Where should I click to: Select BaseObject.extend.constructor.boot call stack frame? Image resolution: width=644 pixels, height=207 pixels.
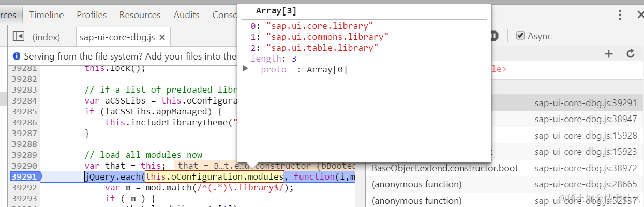(x=445, y=168)
